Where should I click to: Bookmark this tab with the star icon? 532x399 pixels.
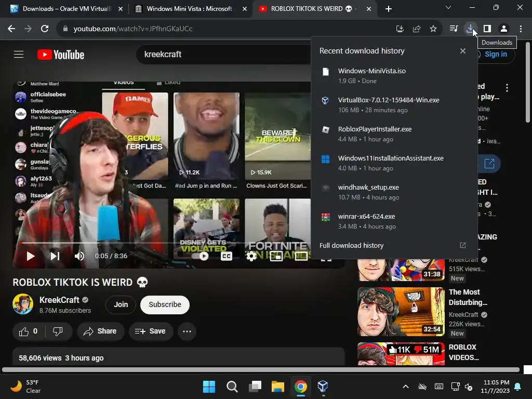coord(433,29)
